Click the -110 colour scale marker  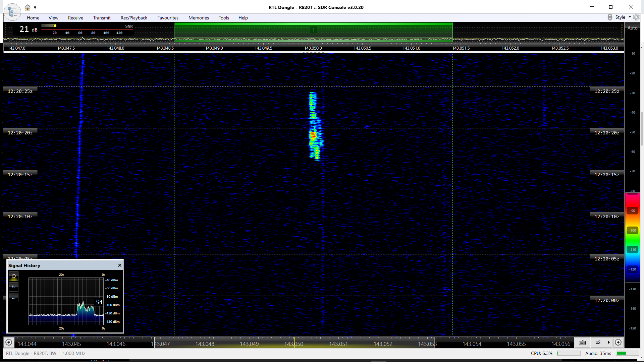point(632,250)
